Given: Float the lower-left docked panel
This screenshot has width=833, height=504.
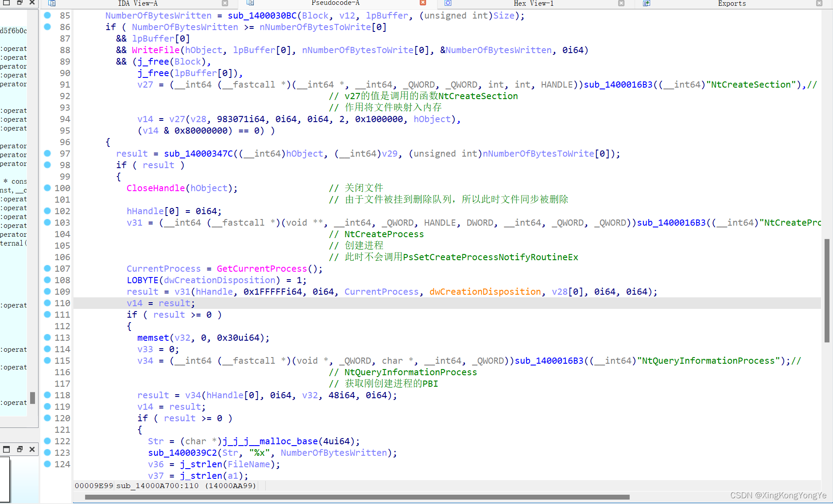Looking at the screenshot, I should pyautogui.click(x=19, y=449).
